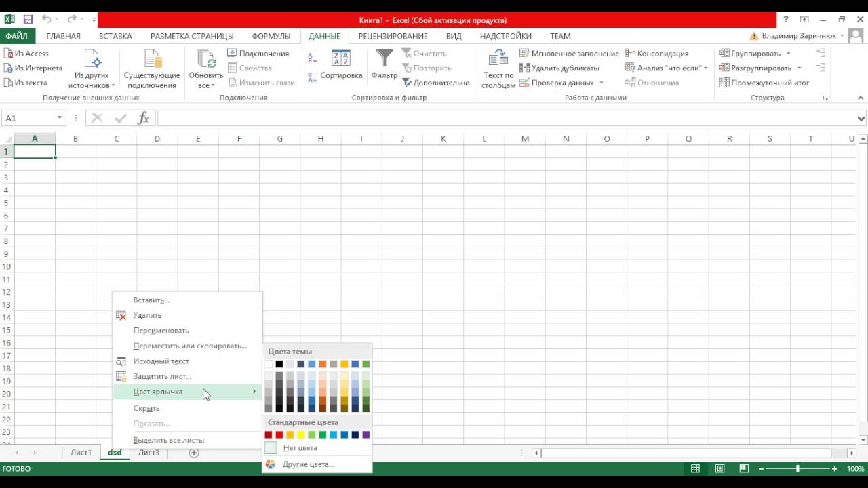Click the user account Владимир Заричнюк
Image resolution: width=868 pixels, height=488 pixels.
pyautogui.click(x=798, y=36)
